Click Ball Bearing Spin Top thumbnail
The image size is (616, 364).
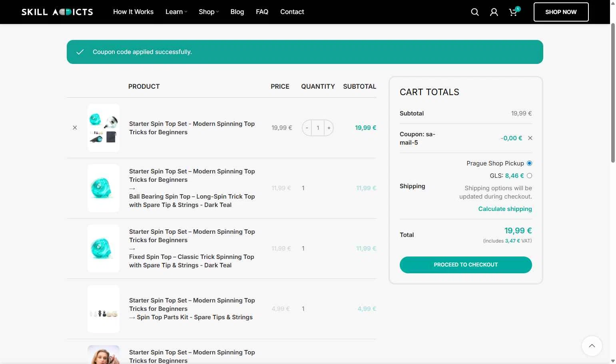[x=104, y=188]
